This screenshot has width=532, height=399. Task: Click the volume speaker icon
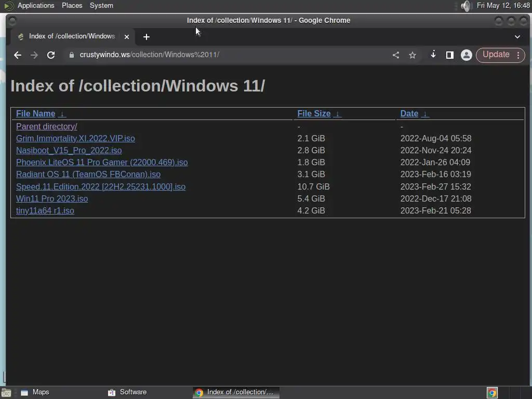[466, 6]
